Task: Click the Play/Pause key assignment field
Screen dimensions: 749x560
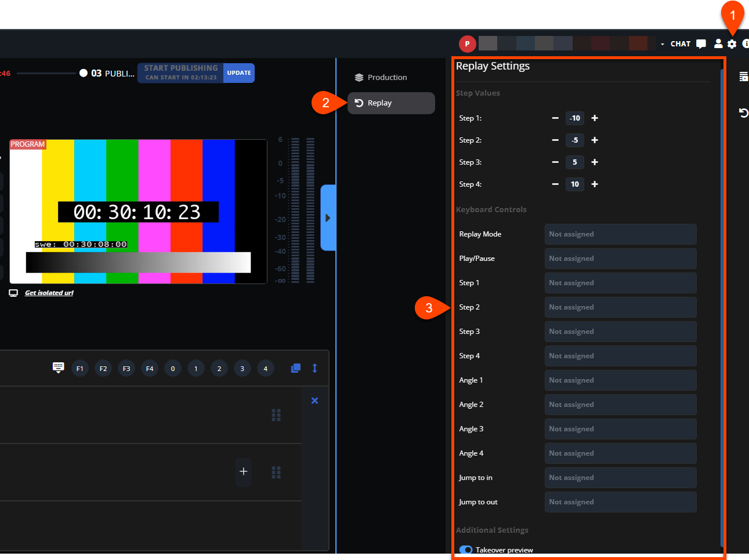Action: click(620, 259)
